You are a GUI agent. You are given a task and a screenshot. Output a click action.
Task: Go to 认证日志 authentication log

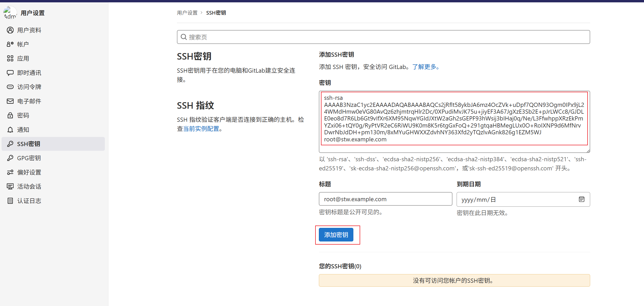[x=29, y=201]
